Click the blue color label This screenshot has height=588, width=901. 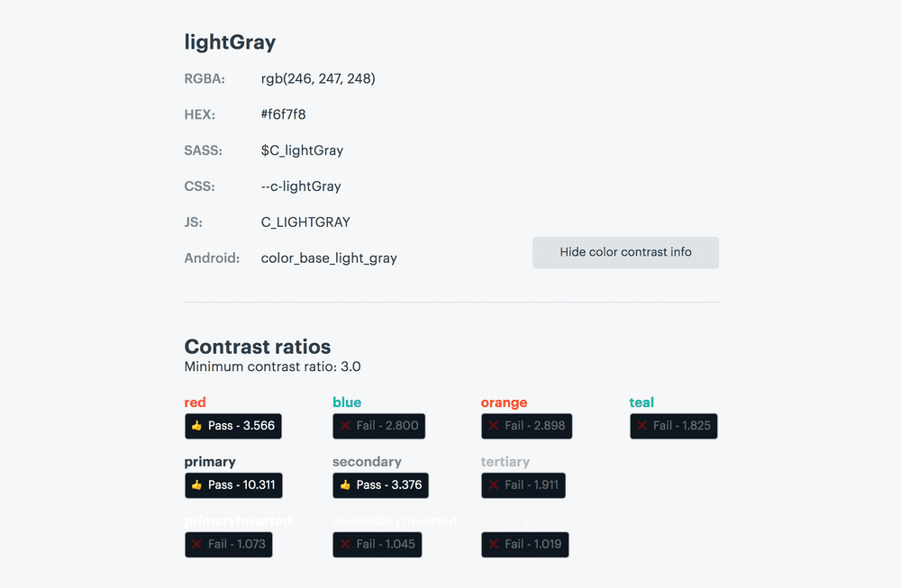coord(347,403)
